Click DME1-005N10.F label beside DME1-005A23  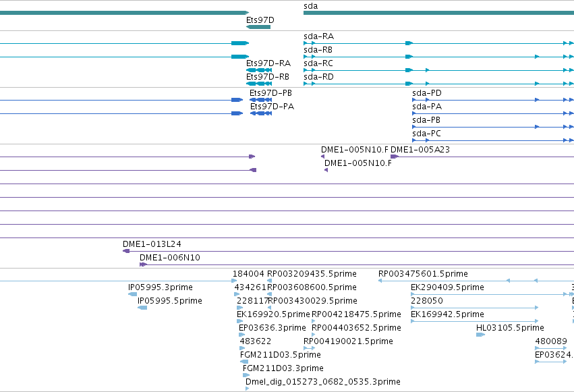pyautogui.click(x=354, y=150)
